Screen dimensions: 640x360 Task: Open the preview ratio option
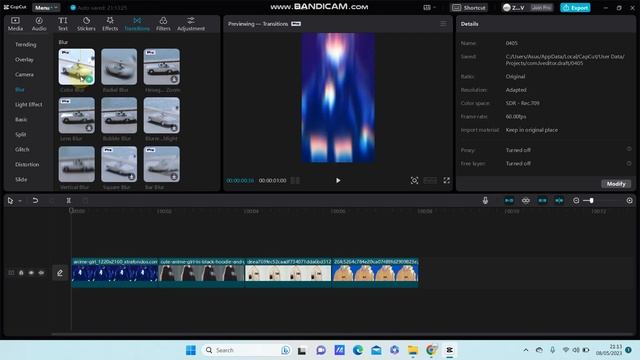(430, 180)
